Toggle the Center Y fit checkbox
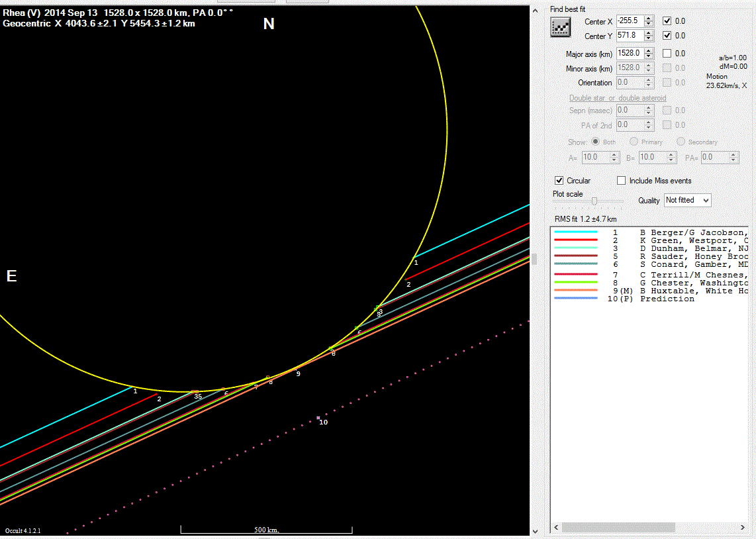This screenshot has height=539, width=756. pyautogui.click(x=667, y=35)
